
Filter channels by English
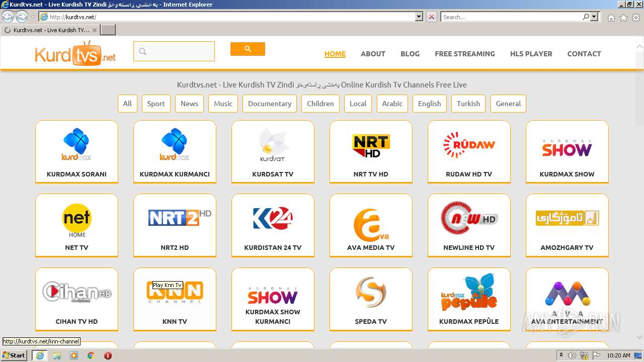[430, 104]
